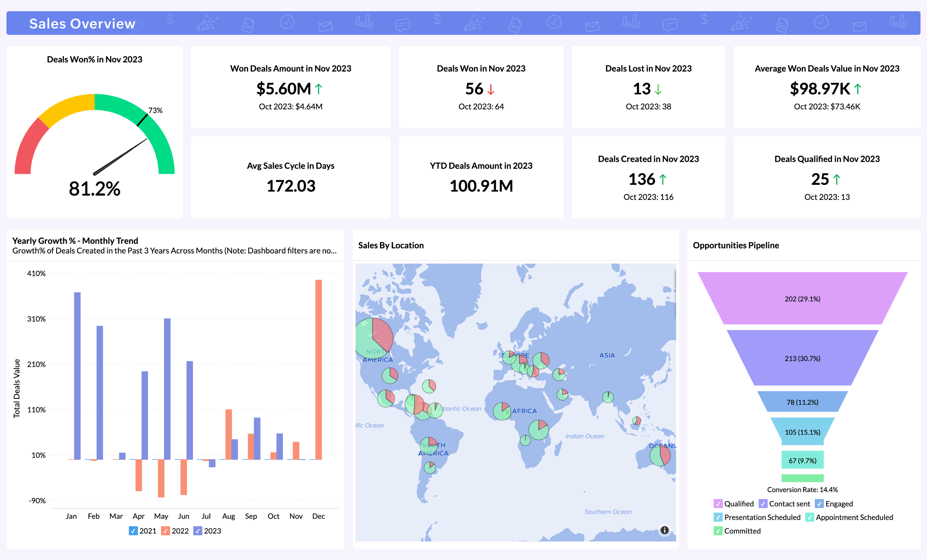Click the green down arrow on Deals Lost card

[658, 90]
